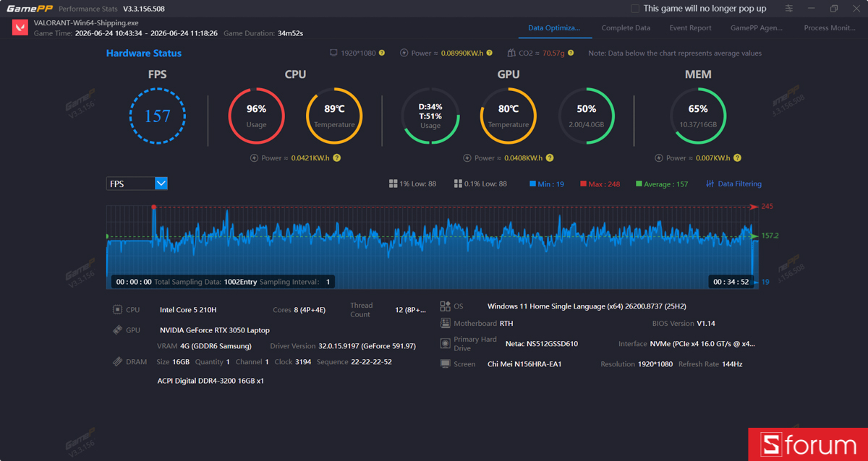868x461 pixels.
Task: Click help icon next to MEM power 0.007KW.h
Action: (737, 158)
